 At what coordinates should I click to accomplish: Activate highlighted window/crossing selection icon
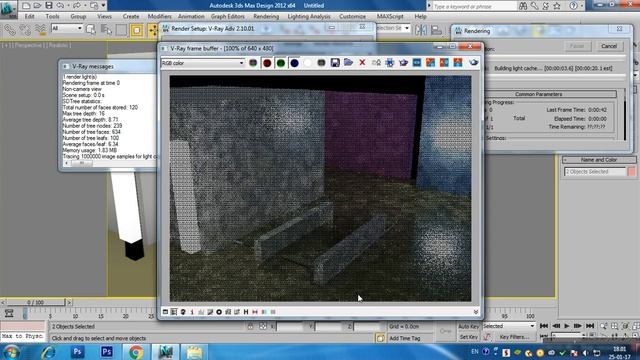pos(137,30)
